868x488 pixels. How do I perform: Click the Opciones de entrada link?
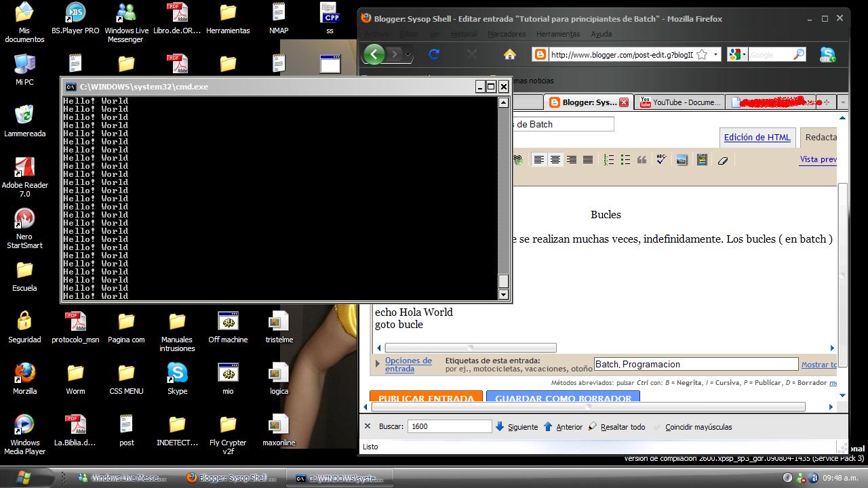click(408, 365)
